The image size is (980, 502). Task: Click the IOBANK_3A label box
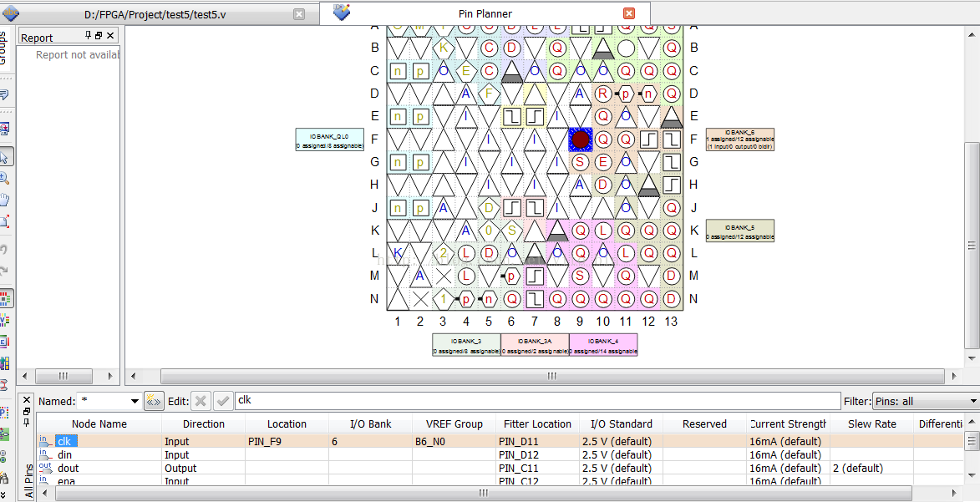coord(535,344)
